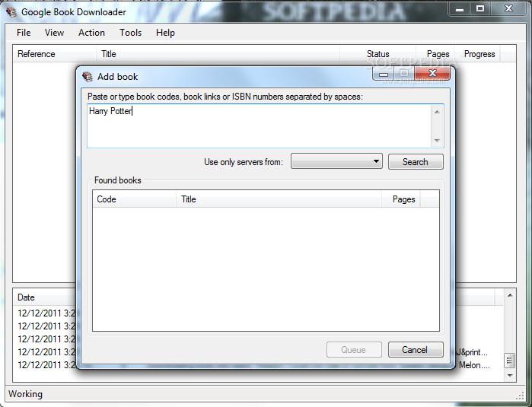Click the log panel scroll down arrow
The height and width of the screenshot is (407, 532).
click(510, 376)
